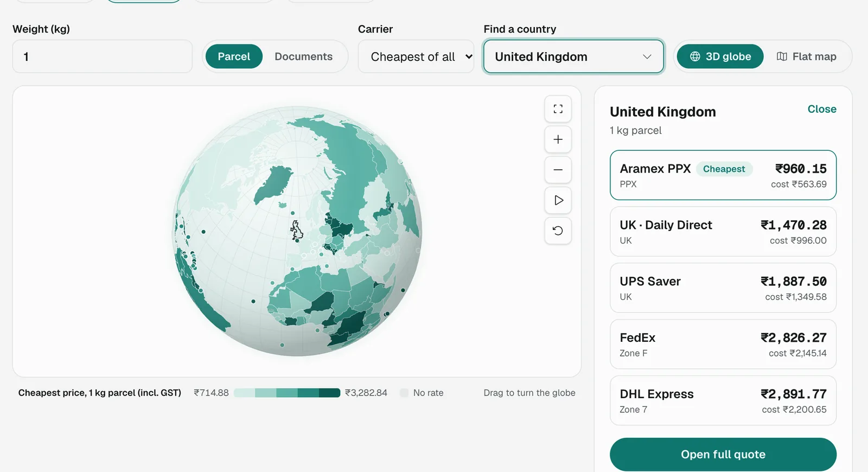Click the ₹3,282.84 legend maximum value
Image resolution: width=868 pixels, height=472 pixels.
tap(366, 393)
